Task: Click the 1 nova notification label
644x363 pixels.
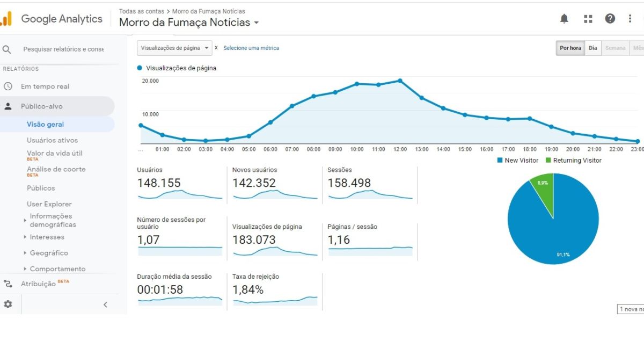Action: 631,309
